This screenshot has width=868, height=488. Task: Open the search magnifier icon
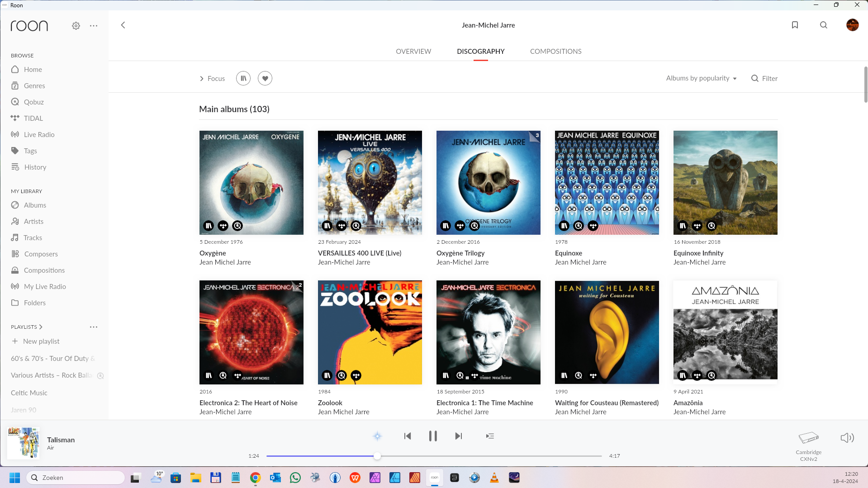click(824, 25)
